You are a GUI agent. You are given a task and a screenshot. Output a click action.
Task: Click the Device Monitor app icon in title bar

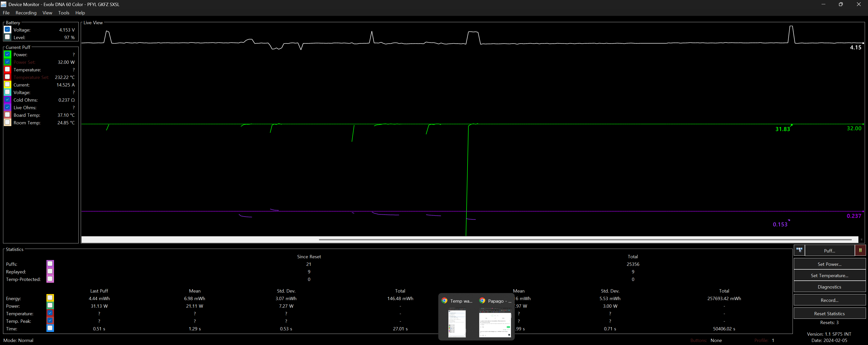coord(4,4)
